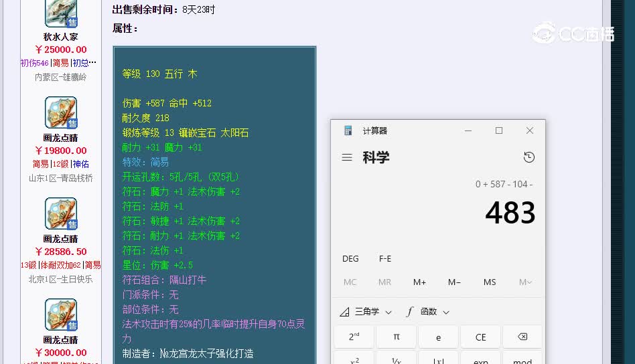Expand the 三角学 trigonometry dropdown
The width and height of the screenshot is (635, 364).
[x=366, y=311]
